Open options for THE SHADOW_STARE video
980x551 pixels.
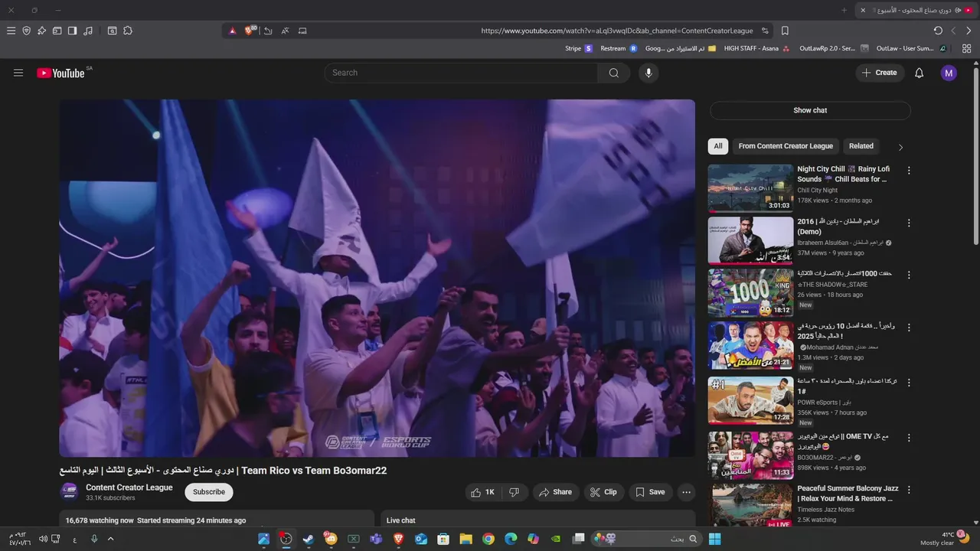(909, 275)
